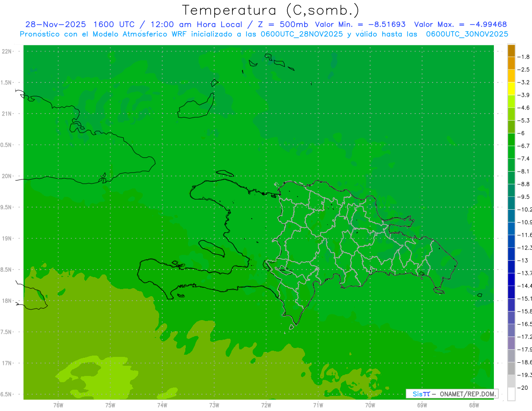Image resolution: width=532 pixels, height=411 pixels.
Task: Select the blue swatch between -11.6 and -12.3
Action: point(511,241)
